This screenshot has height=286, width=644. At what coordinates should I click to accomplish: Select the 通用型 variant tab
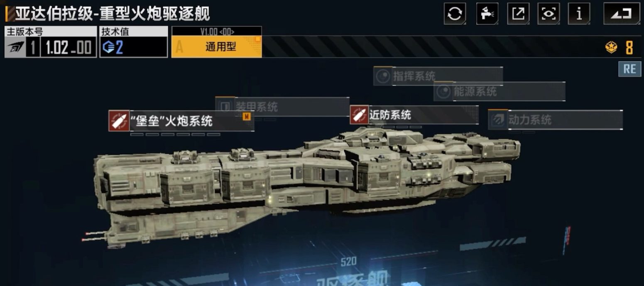pyautogui.click(x=216, y=46)
